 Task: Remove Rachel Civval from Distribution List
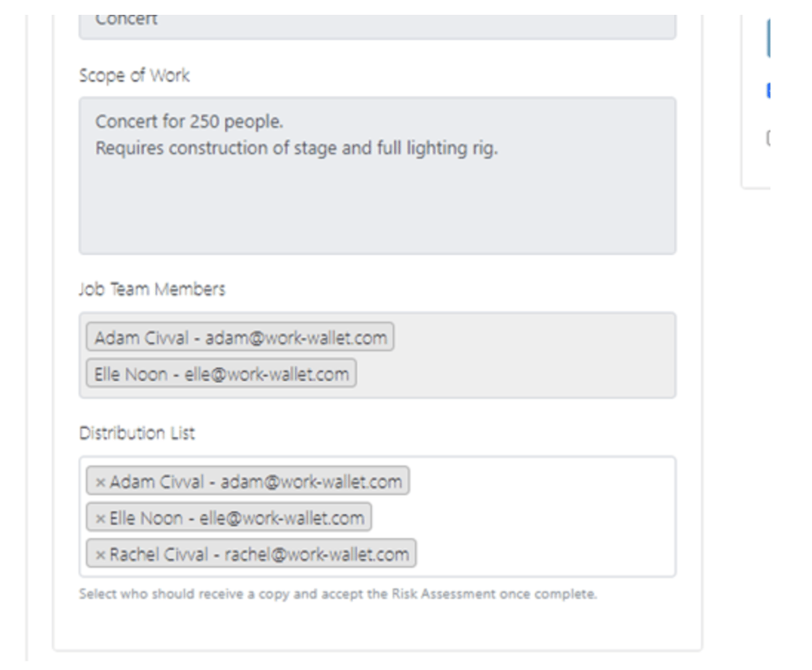click(x=101, y=555)
